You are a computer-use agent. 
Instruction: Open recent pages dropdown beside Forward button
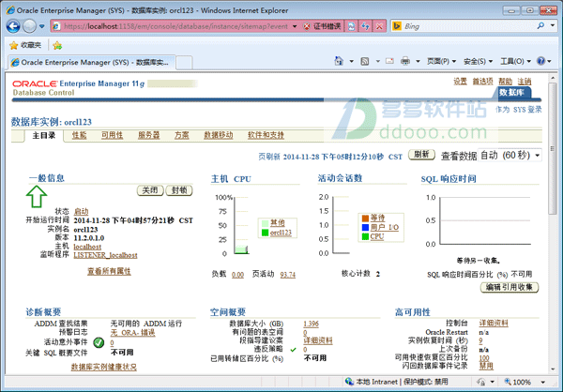(42, 26)
